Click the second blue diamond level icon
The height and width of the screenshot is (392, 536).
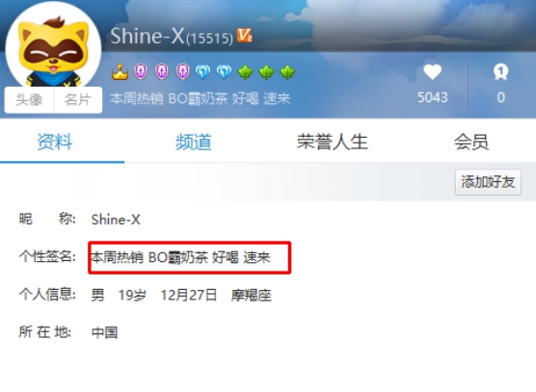point(225,71)
